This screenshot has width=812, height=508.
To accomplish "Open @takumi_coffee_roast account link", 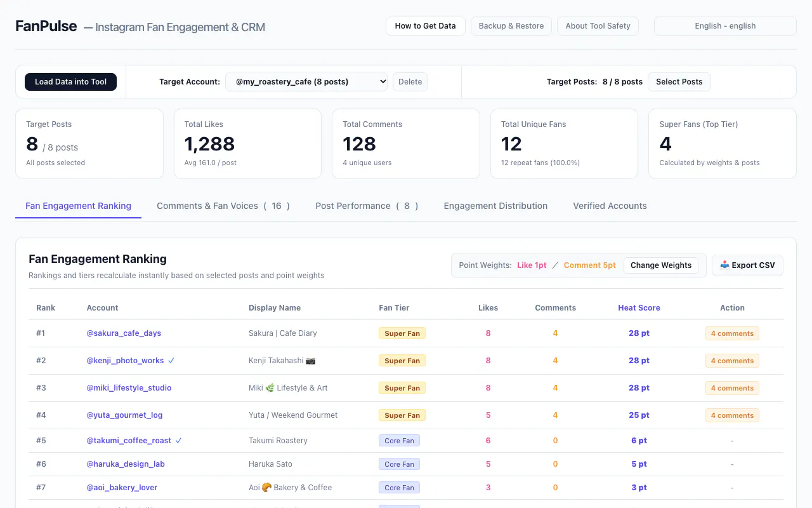I will (129, 441).
